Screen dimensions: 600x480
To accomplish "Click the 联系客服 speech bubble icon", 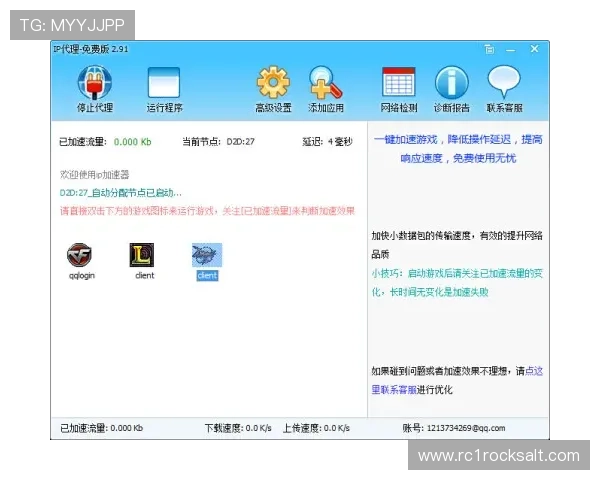I will pos(504,81).
